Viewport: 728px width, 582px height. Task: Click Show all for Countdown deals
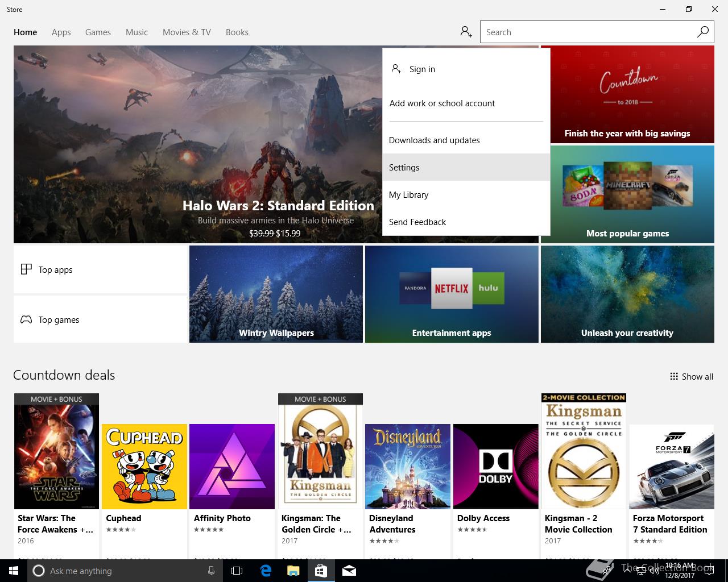[x=692, y=376]
